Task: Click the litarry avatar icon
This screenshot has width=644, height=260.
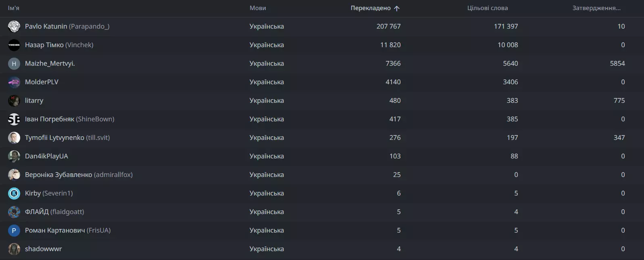Action: pos(14,101)
